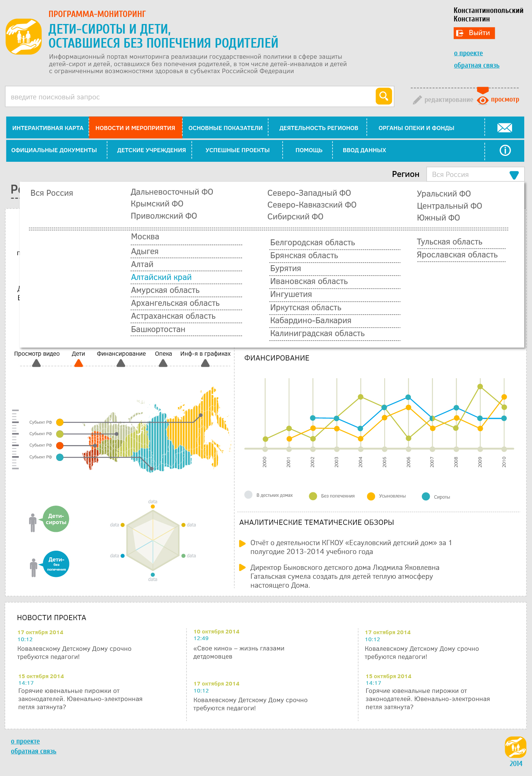This screenshot has width=532, height=776.
Task: Switch to редактирование mode
Action: 449,100
